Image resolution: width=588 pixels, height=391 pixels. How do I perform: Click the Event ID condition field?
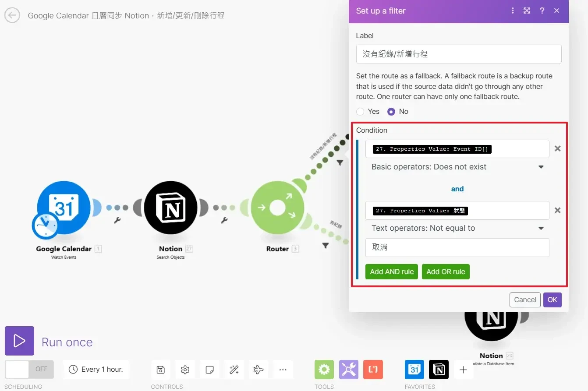(457, 149)
